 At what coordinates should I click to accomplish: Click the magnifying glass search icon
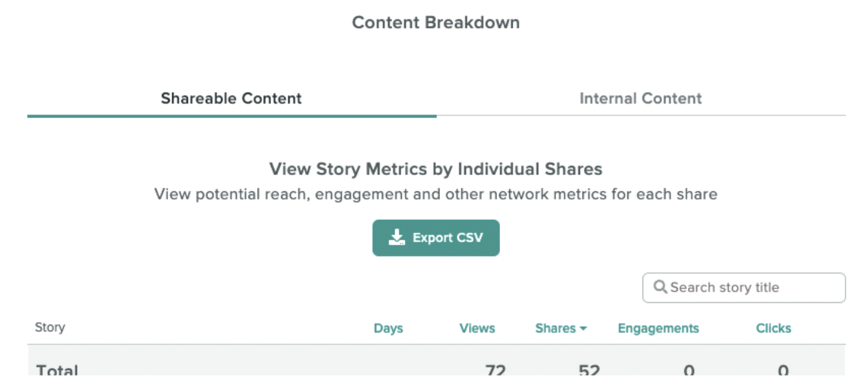tap(660, 287)
